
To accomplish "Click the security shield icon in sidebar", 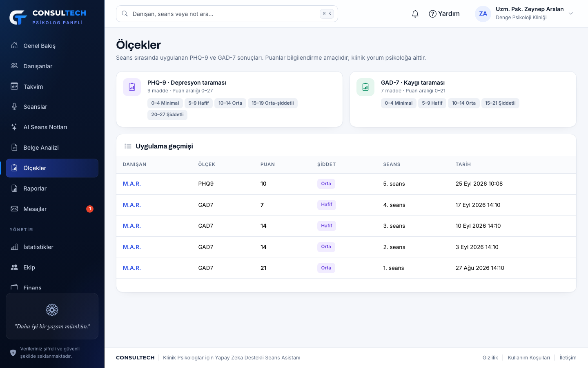I will pos(13,352).
